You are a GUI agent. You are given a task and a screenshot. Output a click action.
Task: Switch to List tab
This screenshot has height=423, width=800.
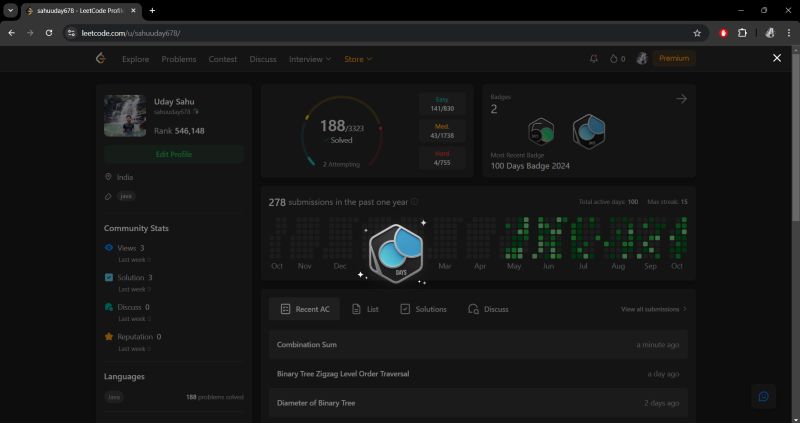coord(365,309)
